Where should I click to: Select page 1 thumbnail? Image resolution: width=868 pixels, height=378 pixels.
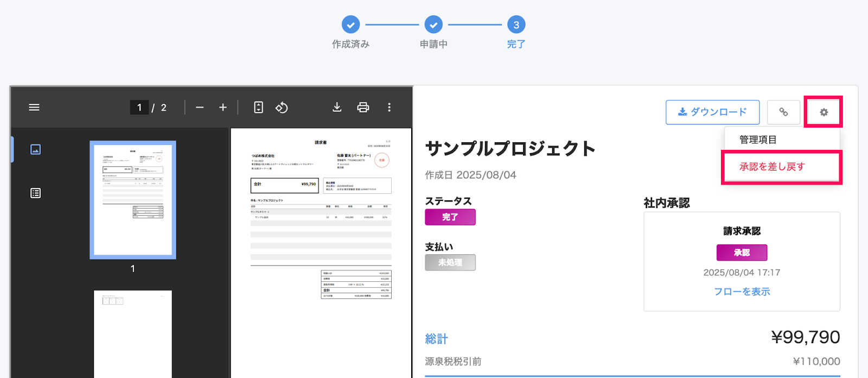[x=133, y=200]
